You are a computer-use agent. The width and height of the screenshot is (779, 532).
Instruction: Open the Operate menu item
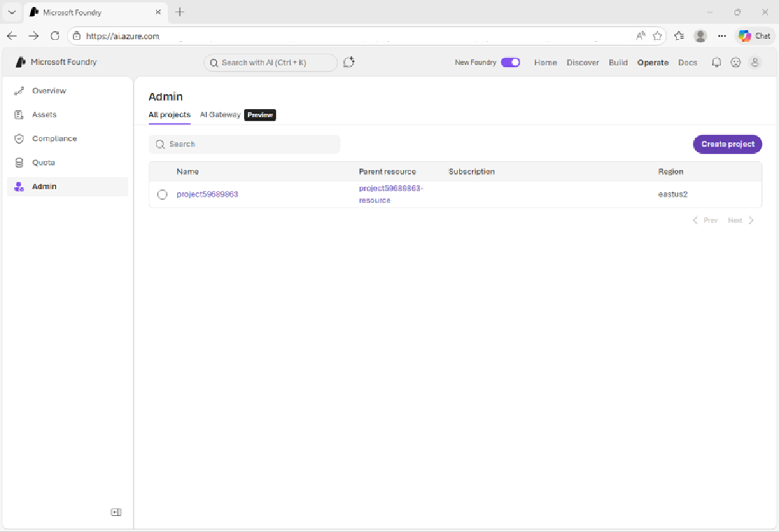pos(652,62)
